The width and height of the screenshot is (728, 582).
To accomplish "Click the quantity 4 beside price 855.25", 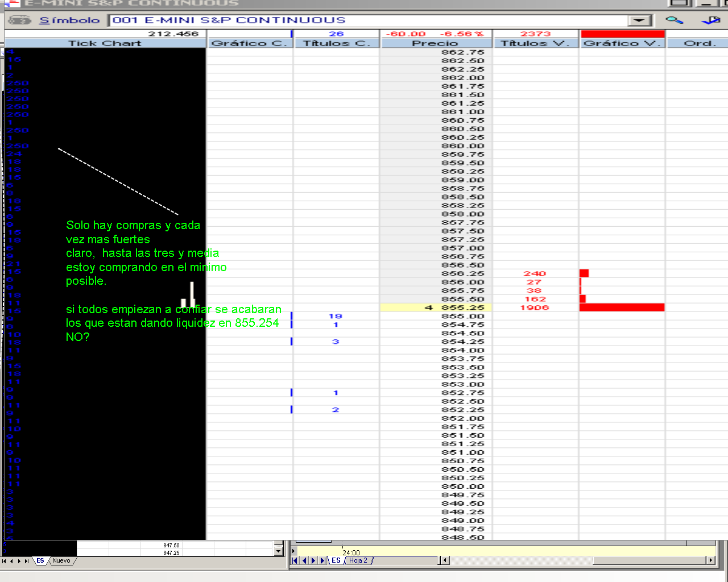I will pyautogui.click(x=429, y=307).
